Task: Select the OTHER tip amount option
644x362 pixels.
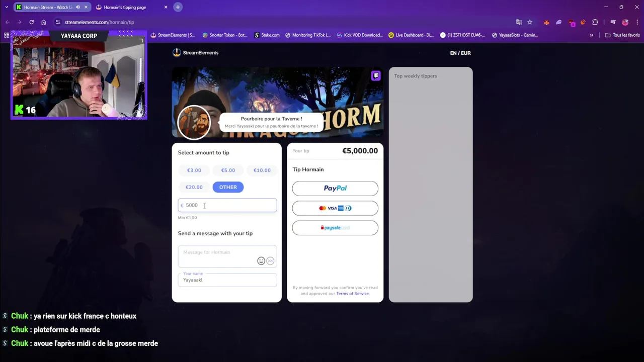Action: (228, 187)
